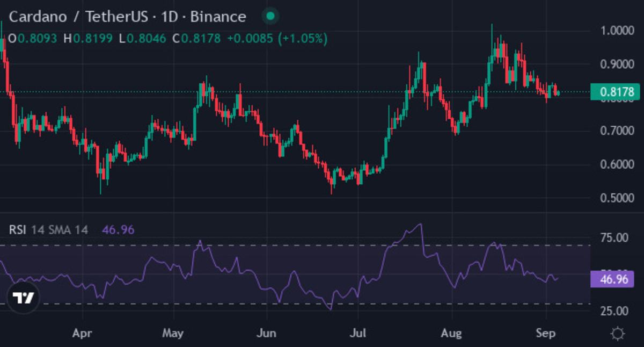Click the Jul label on time axis
Image resolution: width=644 pixels, height=347 pixels.
pyautogui.click(x=357, y=334)
